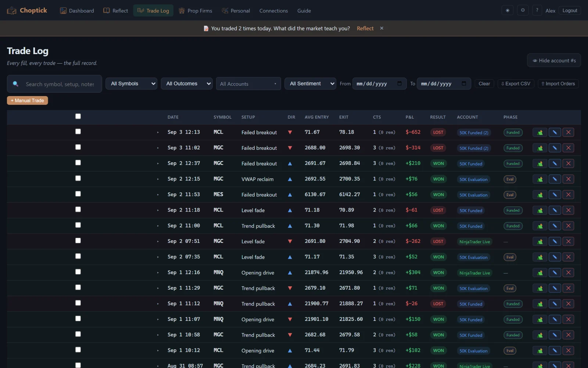
Task: Hide account numbers with the eye toggle
Action: tap(554, 60)
